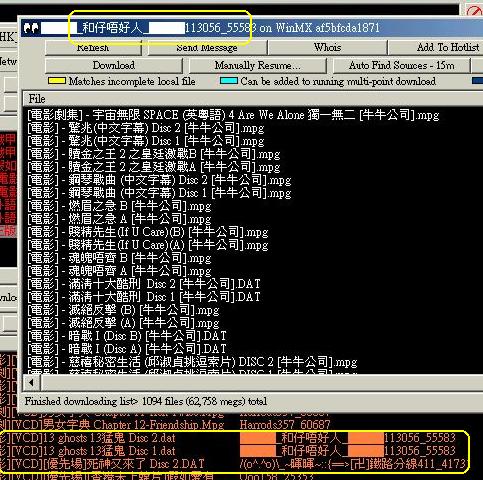Image resolution: width=483 pixels, height=480 pixels.
Task: Select 男女字典 Chapter 12-Friendship.Mpg in background window
Action: pyautogui.click(x=112, y=425)
